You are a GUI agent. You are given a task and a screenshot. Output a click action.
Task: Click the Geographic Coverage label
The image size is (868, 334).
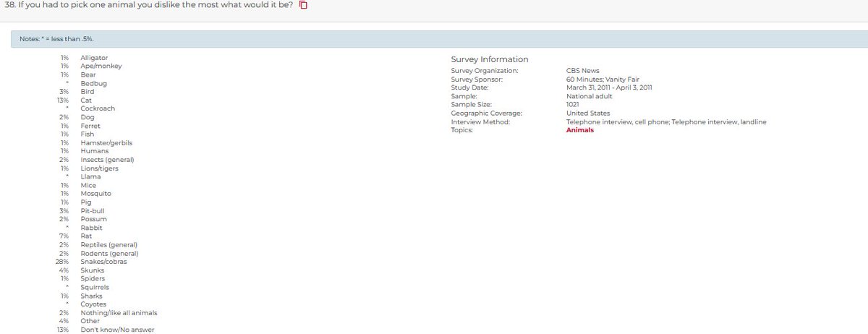tap(487, 114)
